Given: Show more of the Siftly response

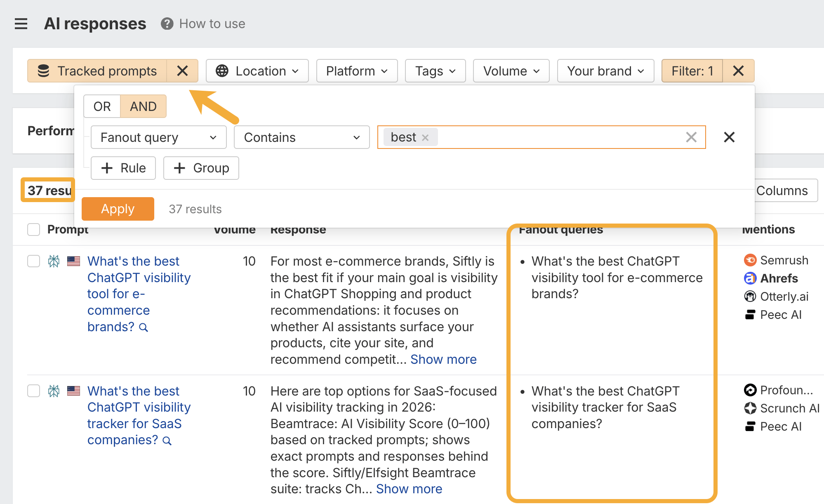Looking at the screenshot, I should [443, 359].
